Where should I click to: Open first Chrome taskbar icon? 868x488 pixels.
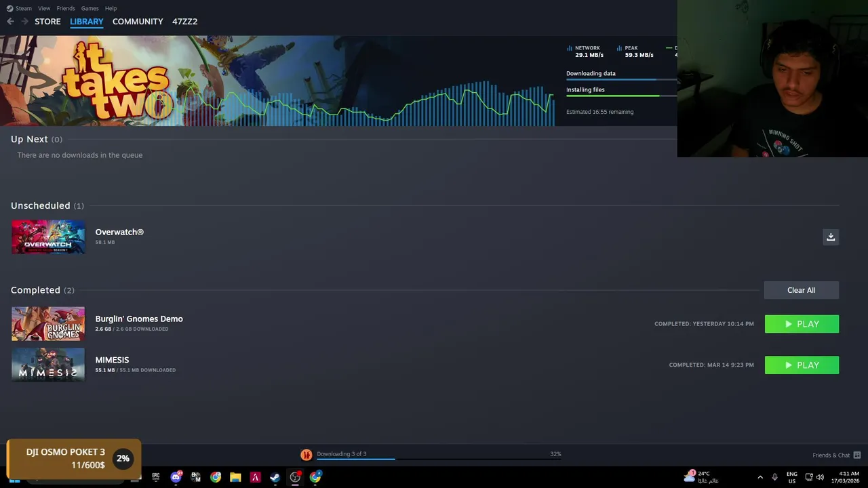tap(216, 477)
